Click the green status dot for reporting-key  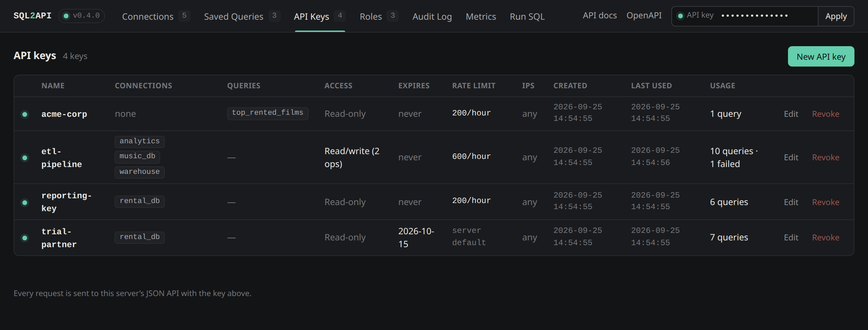(x=25, y=202)
